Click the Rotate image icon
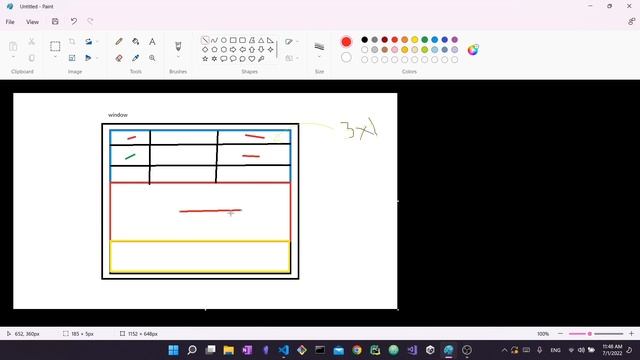 point(88,42)
